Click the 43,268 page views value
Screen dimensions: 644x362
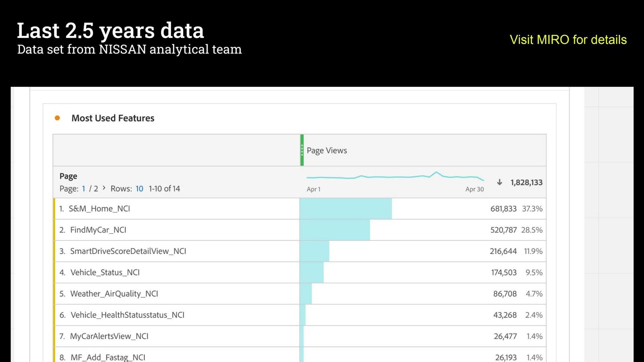(x=505, y=315)
